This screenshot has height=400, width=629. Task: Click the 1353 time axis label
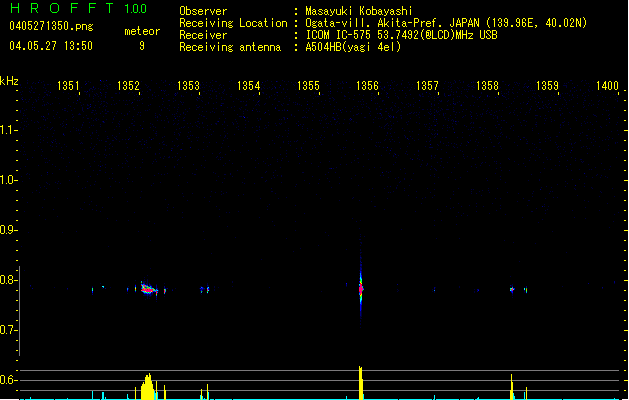188,86
